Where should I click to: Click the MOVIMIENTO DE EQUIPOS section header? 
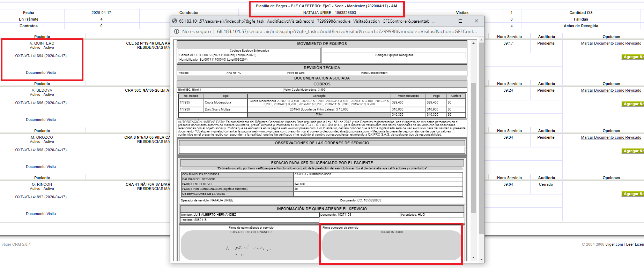coord(322,44)
